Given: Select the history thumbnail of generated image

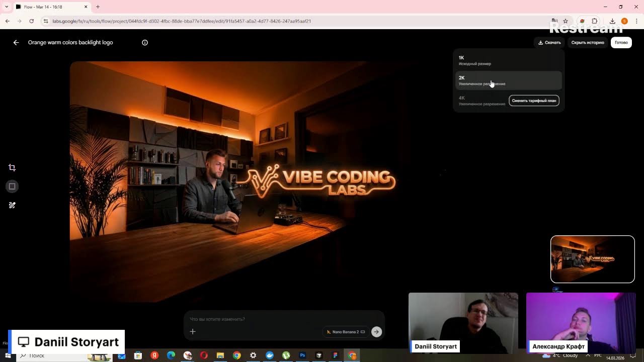Looking at the screenshot, I should (x=593, y=259).
